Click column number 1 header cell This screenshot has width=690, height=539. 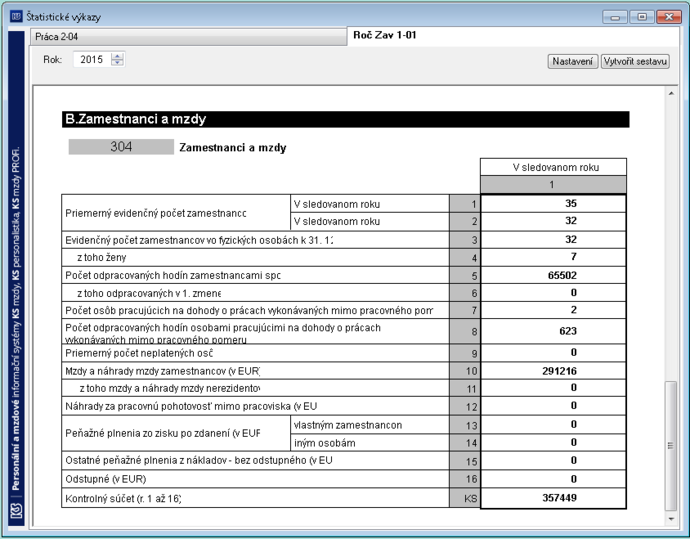(554, 185)
